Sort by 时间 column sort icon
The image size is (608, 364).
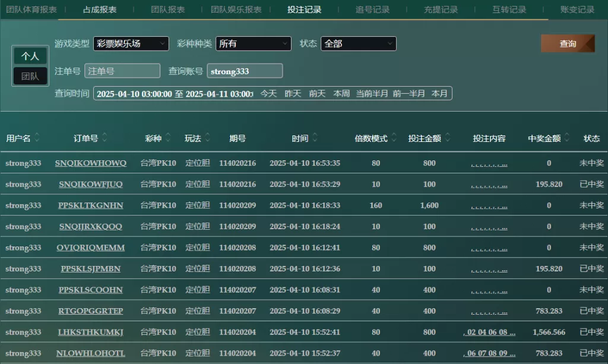click(315, 138)
